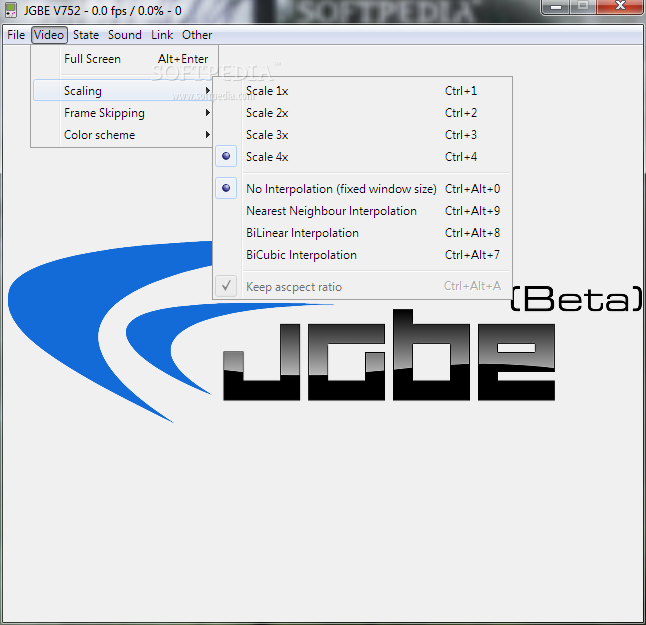This screenshot has height=625, width=646.
Task: Minimize the JGBE window
Action: pyautogui.click(x=556, y=7)
